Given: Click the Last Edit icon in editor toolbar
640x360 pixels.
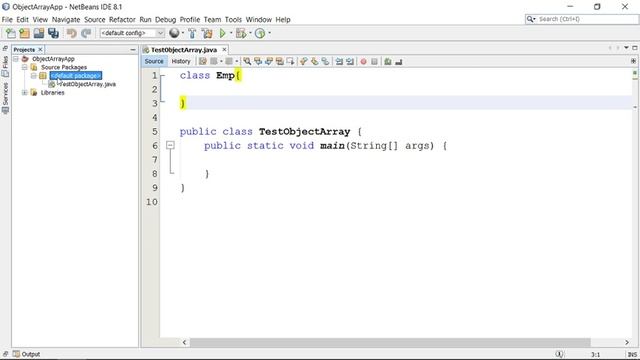Looking at the screenshot, I should point(203,62).
